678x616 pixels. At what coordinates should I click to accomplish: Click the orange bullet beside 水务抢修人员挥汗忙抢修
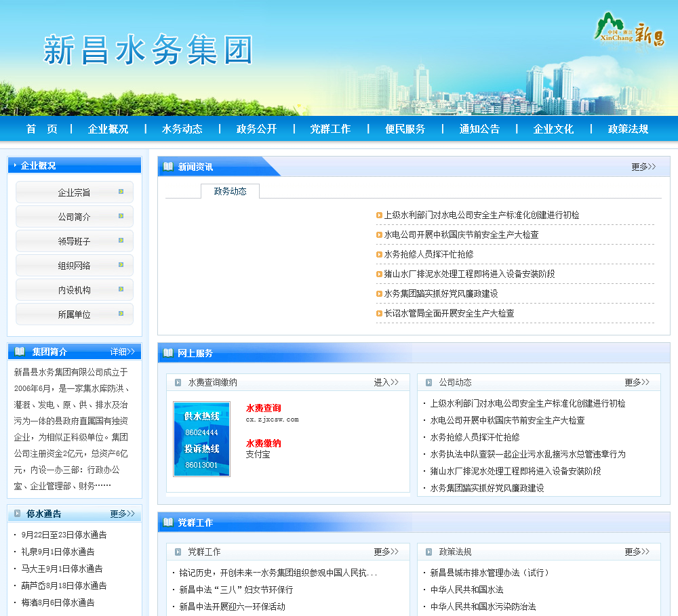click(x=379, y=255)
